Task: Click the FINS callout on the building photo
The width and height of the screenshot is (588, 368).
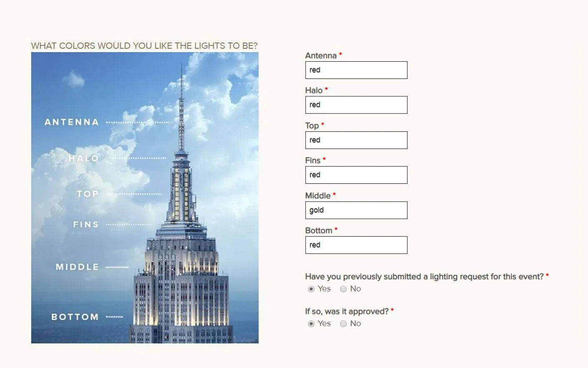Action: (86, 224)
